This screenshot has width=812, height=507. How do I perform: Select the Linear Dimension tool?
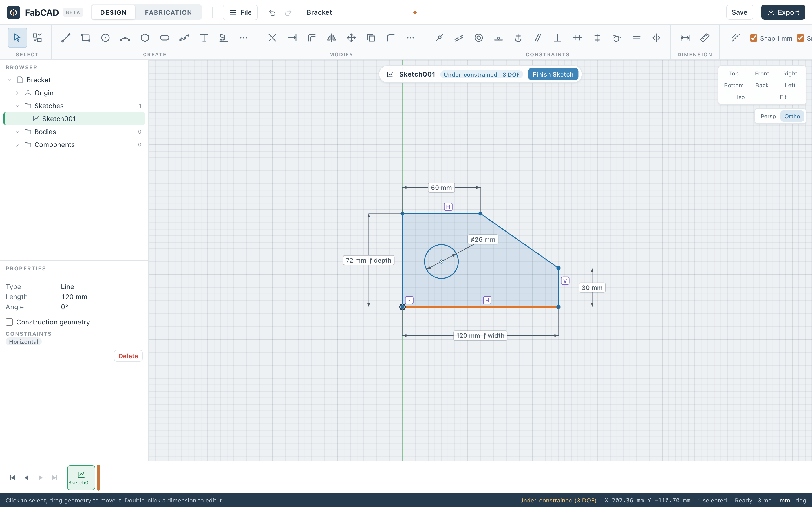[685, 38]
